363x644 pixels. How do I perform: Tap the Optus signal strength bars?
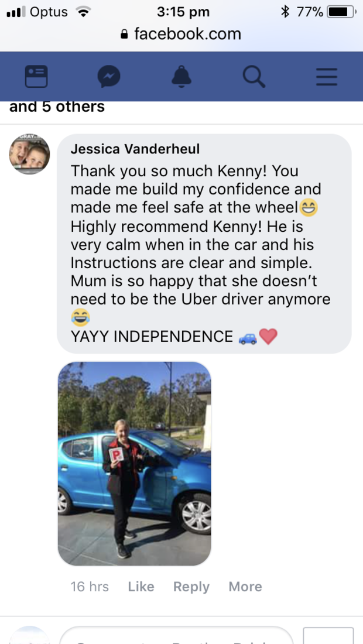coord(16,12)
